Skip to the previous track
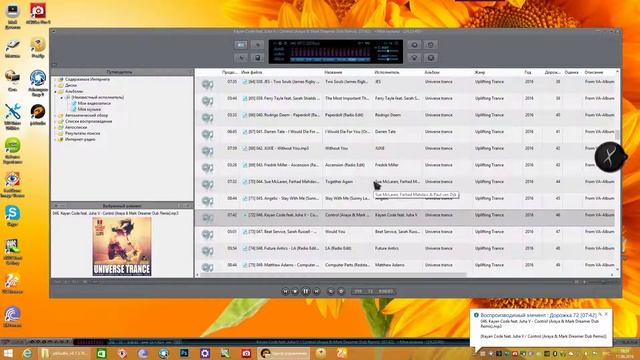This screenshot has height=360, width=640. point(285,291)
